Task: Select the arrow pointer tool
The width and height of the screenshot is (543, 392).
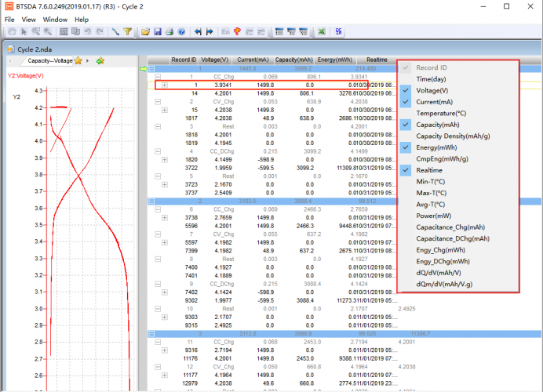Action: 24,32
